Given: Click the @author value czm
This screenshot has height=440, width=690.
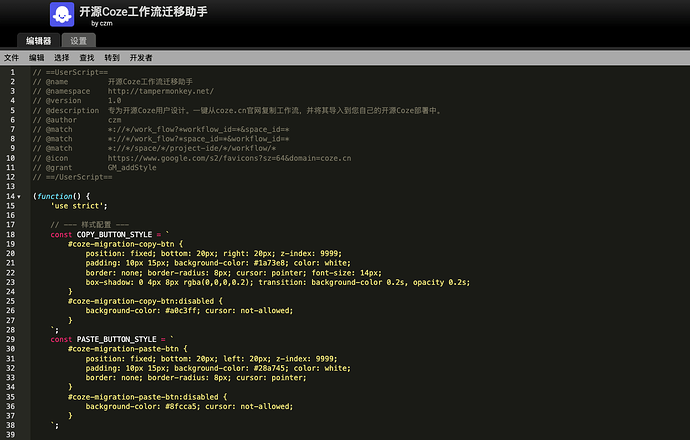Looking at the screenshot, I should pyautogui.click(x=114, y=120).
